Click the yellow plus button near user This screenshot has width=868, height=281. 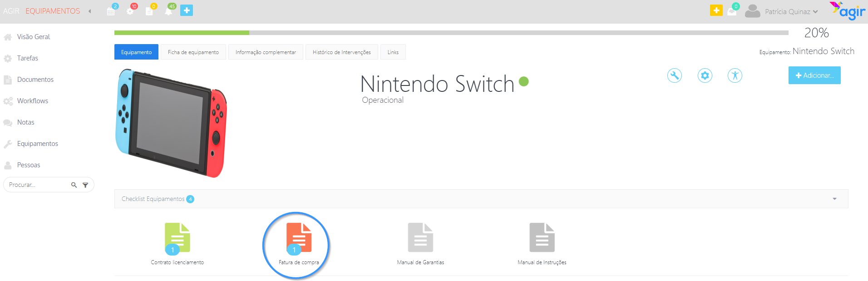point(716,10)
